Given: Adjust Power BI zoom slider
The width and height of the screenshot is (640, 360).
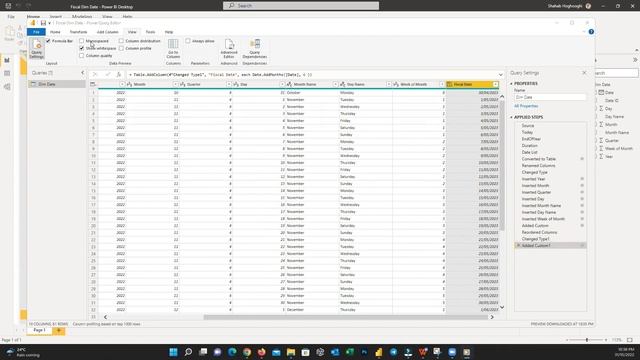Looking at the screenshot, I should click(587, 340).
